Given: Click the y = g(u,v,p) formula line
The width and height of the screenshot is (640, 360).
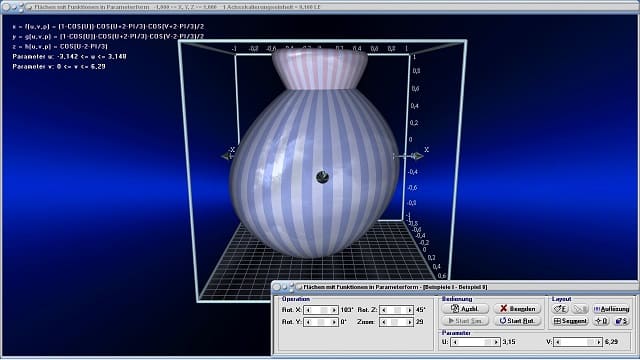Looking at the screenshot, I should click(x=108, y=36).
